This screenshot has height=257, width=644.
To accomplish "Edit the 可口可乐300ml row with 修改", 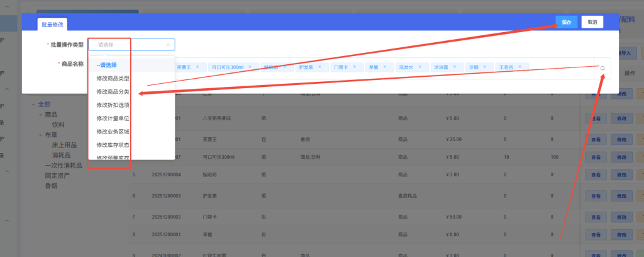I will [x=621, y=157].
